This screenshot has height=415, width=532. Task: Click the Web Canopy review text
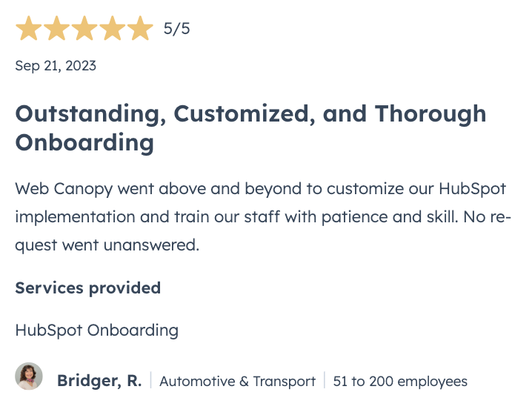263,217
